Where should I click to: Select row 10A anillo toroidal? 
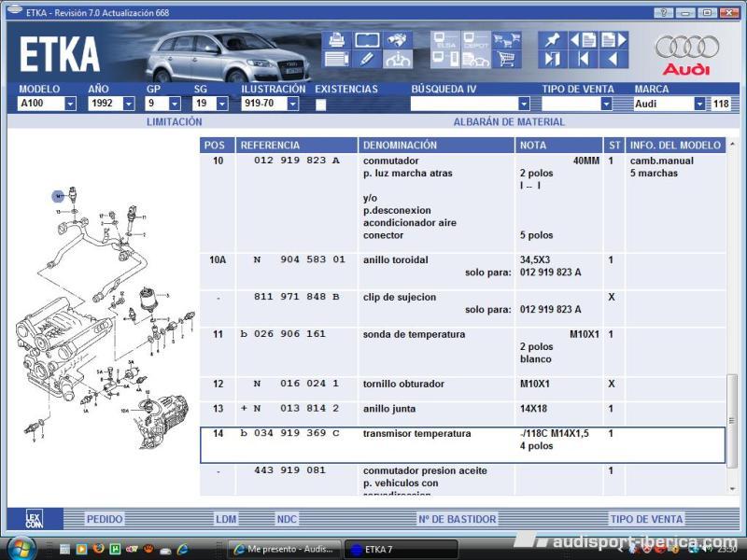point(462,272)
